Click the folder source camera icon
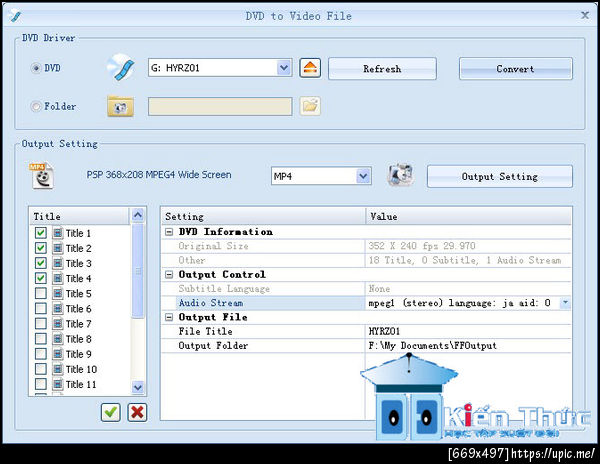This screenshot has height=464, width=600. click(121, 106)
